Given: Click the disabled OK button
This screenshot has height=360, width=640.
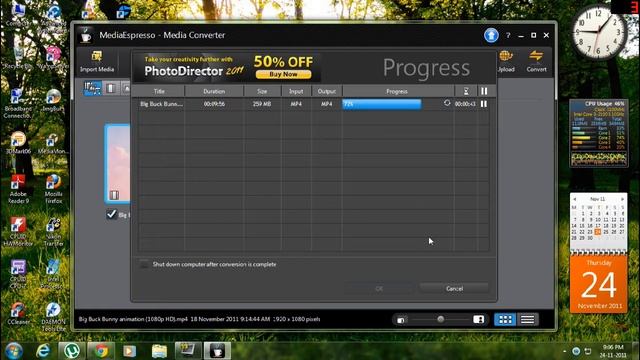Looking at the screenshot, I should coord(379,289).
